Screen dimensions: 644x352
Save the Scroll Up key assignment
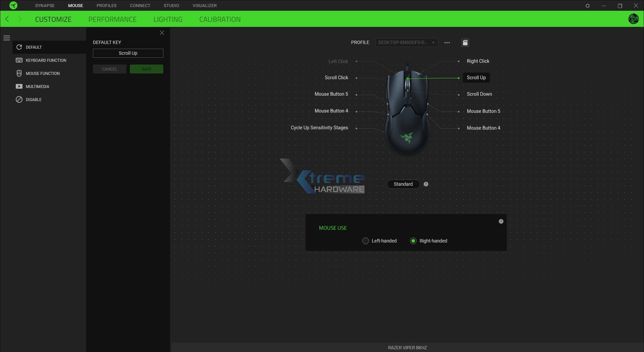(x=146, y=69)
